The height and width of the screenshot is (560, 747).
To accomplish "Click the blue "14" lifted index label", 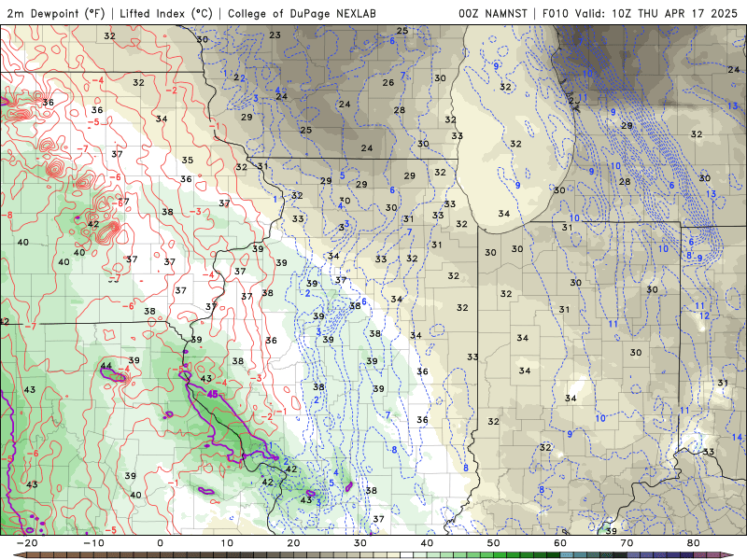I will point(737,437).
